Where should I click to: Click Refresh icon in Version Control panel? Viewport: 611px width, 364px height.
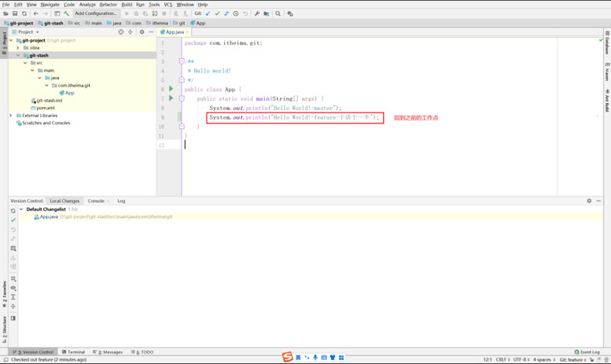coord(13,211)
